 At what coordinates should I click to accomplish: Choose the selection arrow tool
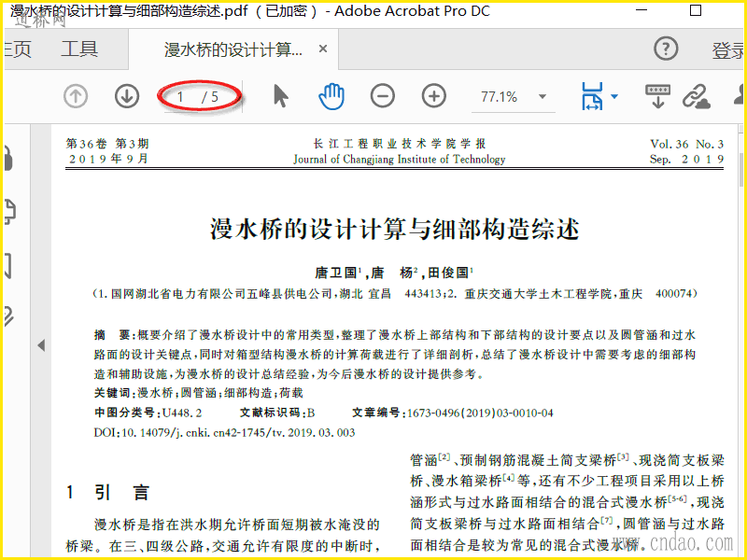(x=281, y=96)
